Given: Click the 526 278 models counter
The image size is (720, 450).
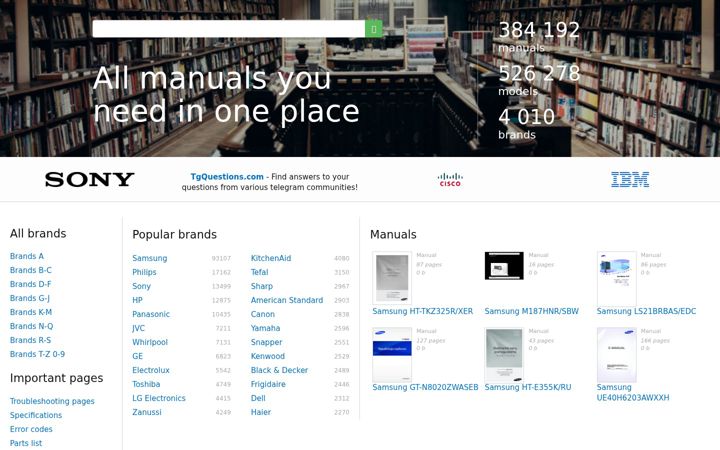Looking at the screenshot, I should point(539,80).
